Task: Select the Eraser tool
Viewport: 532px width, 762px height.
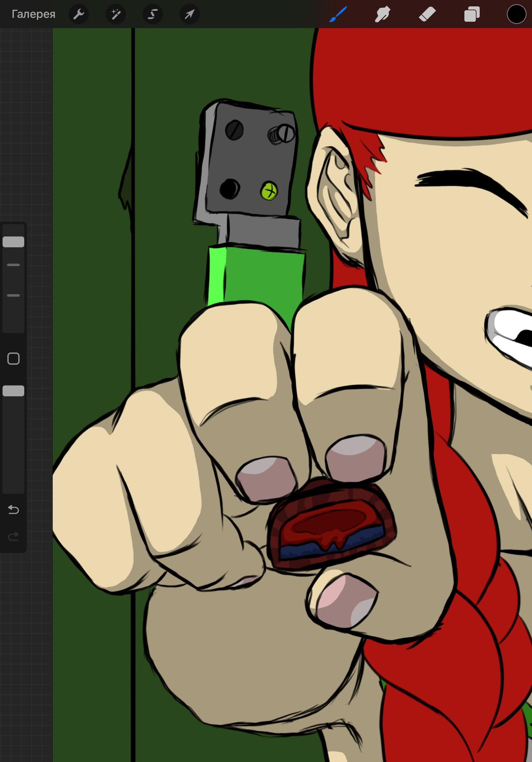Action: (427, 14)
